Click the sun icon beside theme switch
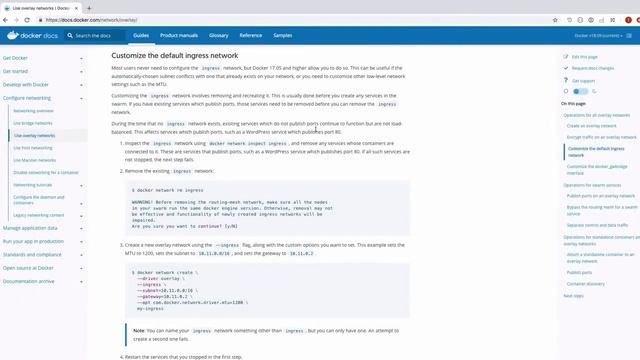The height and width of the screenshot is (360, 640). coord(566,91)
